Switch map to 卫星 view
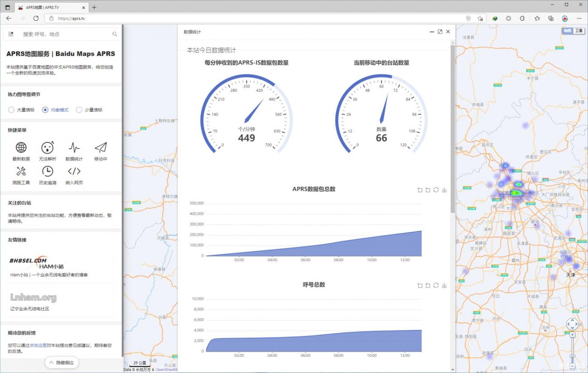 579,31
